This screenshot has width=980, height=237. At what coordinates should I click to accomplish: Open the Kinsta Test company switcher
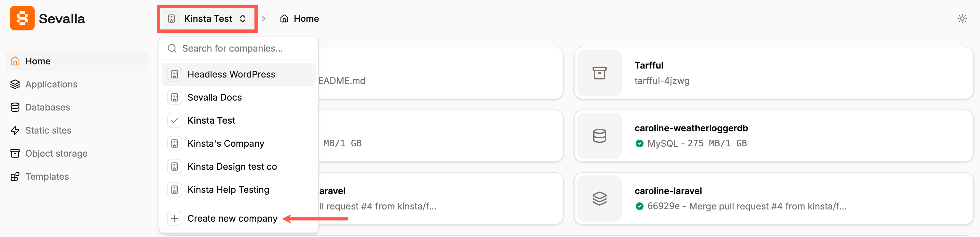click(x=207, y=19)
